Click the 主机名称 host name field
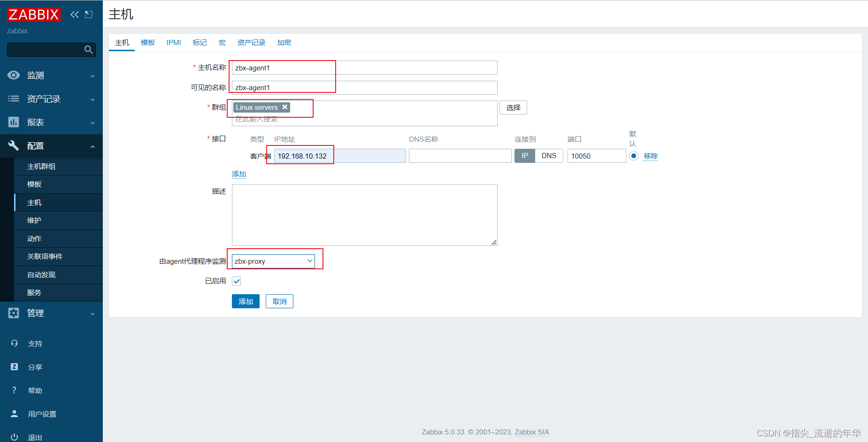 coord(365,68)
